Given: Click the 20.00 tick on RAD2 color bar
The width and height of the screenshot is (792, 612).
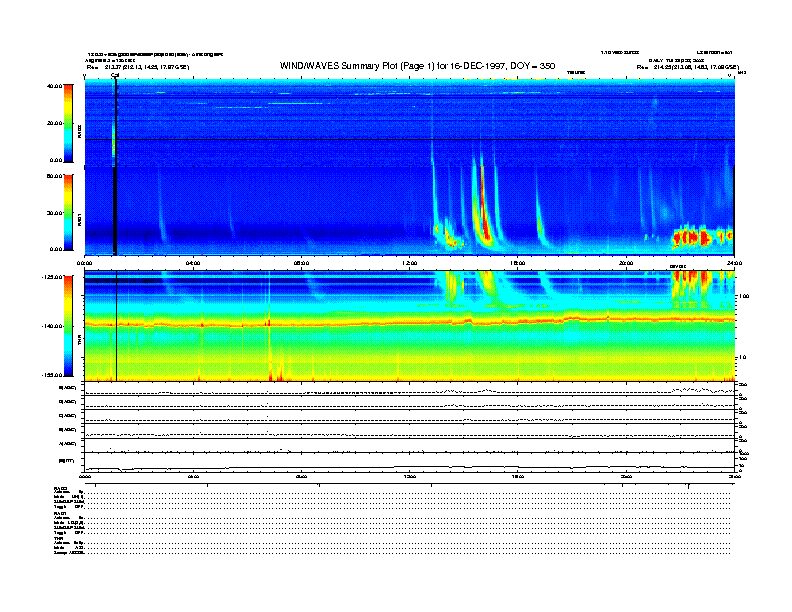Looking at the screenshot, I should tap(54, 123).
